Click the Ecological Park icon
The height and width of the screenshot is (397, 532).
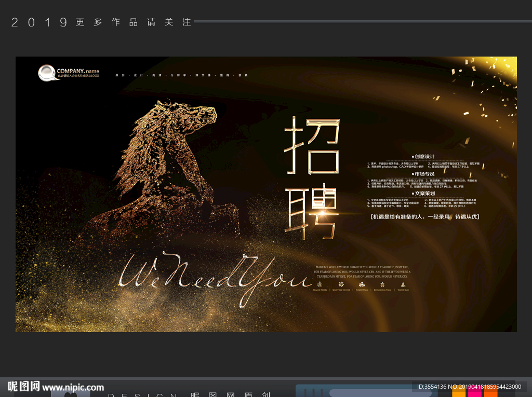(382, 284)
